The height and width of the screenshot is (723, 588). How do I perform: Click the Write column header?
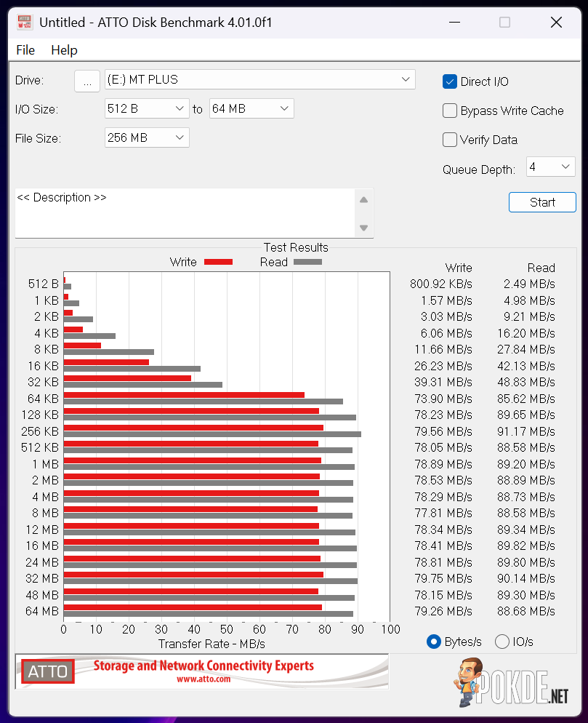click(x=459, y=268)
